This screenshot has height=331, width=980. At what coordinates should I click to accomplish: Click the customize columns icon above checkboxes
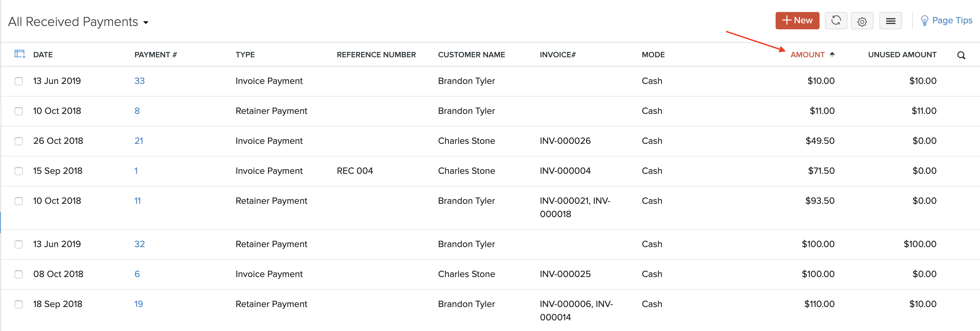pos(19,54)
